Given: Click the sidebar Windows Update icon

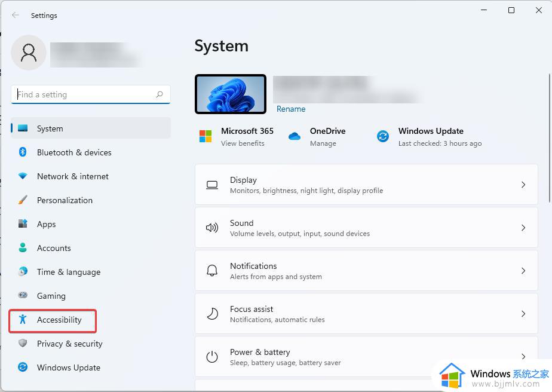Looking at the screenshot, I should click(23, 367).
